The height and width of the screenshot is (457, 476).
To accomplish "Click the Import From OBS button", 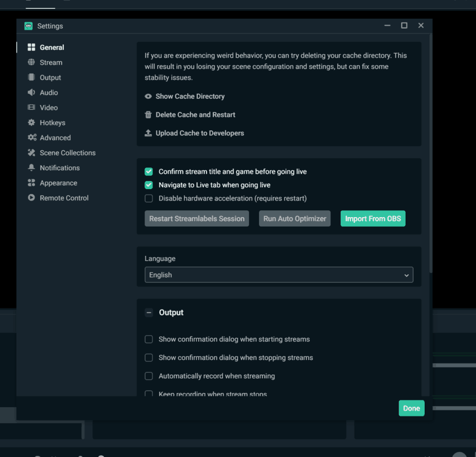I will click(373, 218).
